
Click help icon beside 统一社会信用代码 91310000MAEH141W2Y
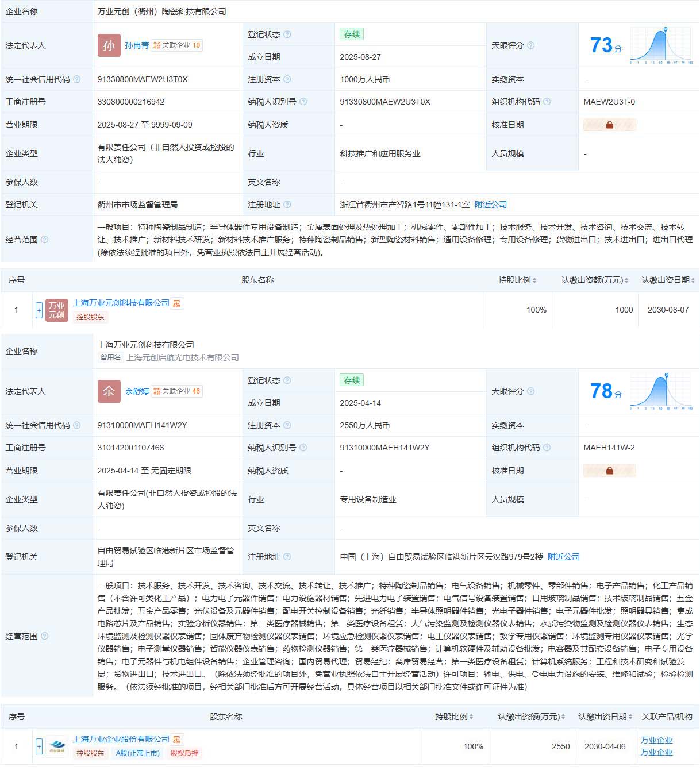point(77,425)
